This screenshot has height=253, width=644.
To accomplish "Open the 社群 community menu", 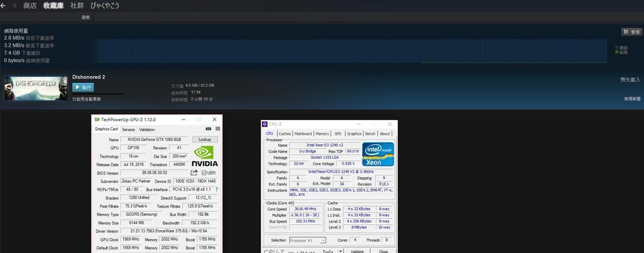I will pos(77,6).
